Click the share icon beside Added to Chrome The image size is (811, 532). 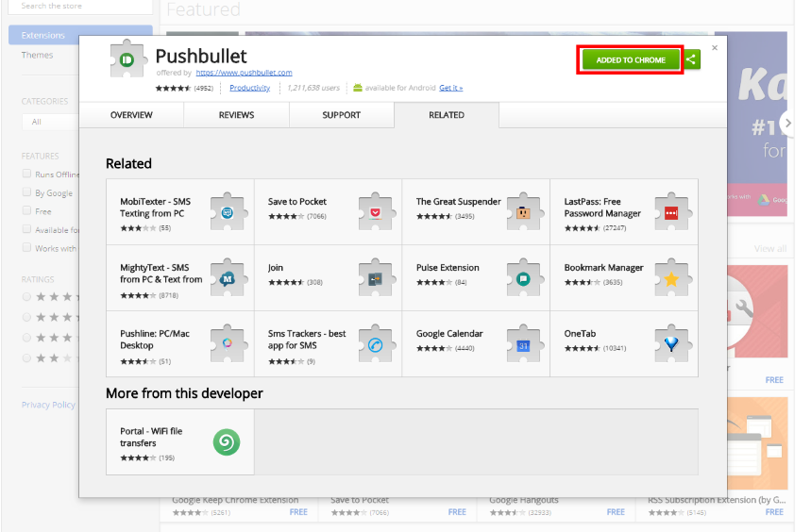[692, 60]
